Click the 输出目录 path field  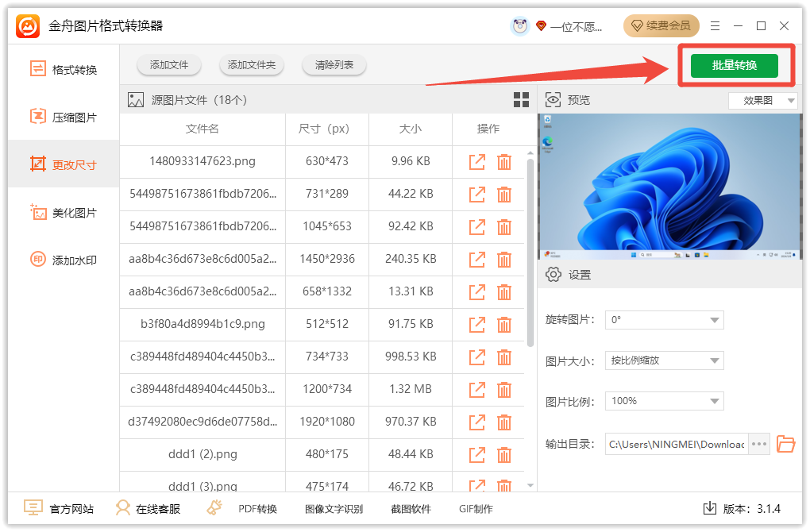[677, 444]
